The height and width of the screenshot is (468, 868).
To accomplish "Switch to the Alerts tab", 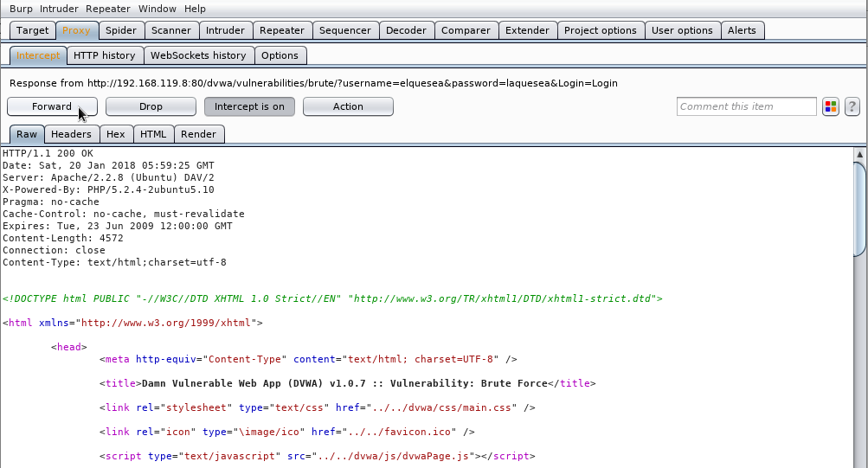I will [x=742, y=30].
